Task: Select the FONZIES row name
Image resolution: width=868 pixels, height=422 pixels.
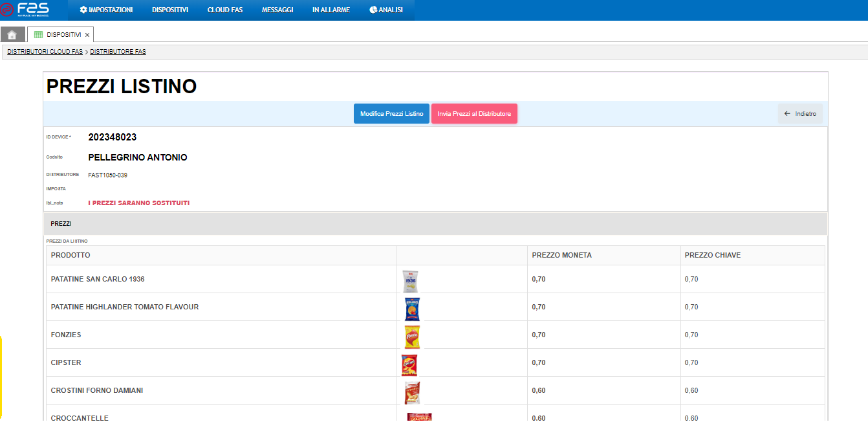Action: [x=66, y=335]
